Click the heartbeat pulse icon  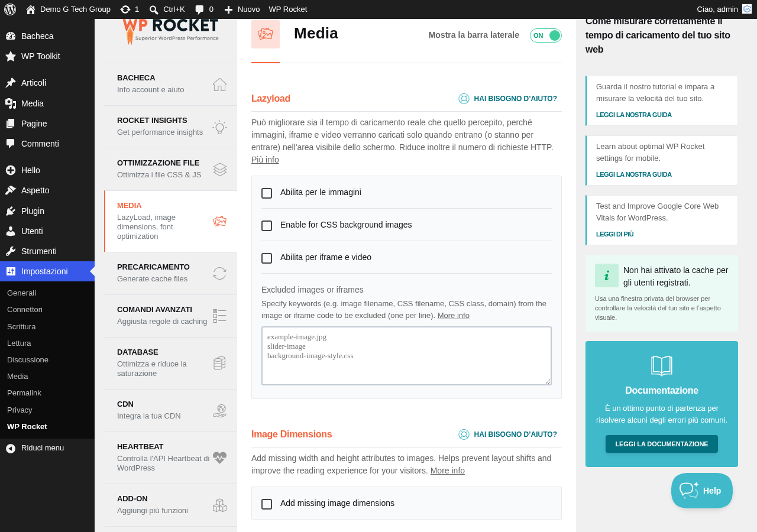click(x=219, y=458)
